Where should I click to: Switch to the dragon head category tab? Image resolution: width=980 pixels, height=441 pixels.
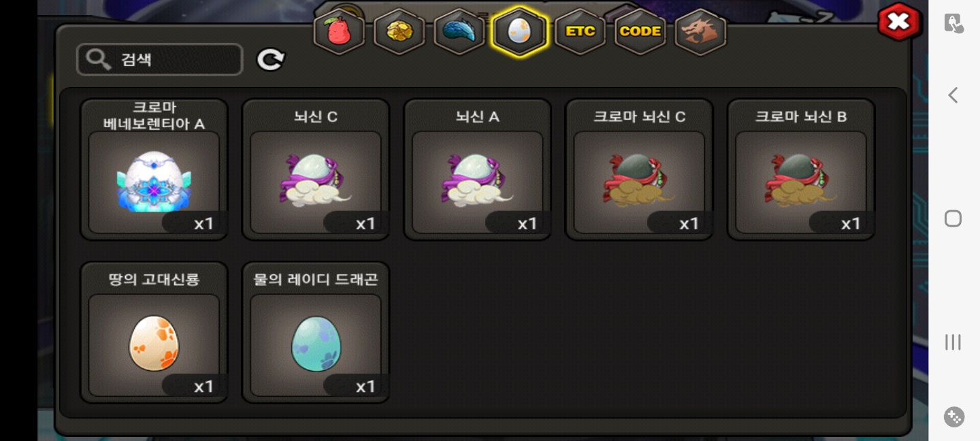[700, 31]
